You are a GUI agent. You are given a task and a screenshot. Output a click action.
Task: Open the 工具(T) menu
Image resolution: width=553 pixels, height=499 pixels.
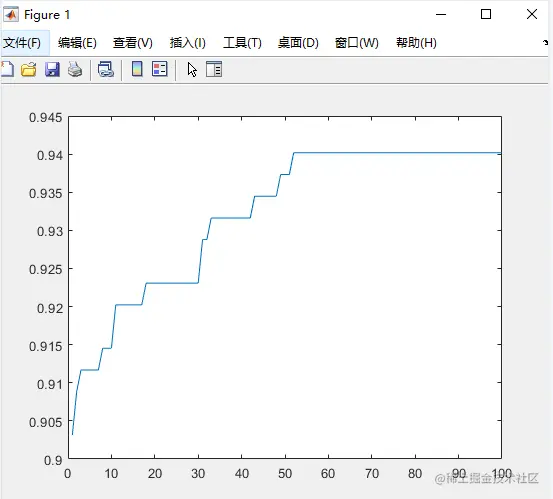(242, 43)
